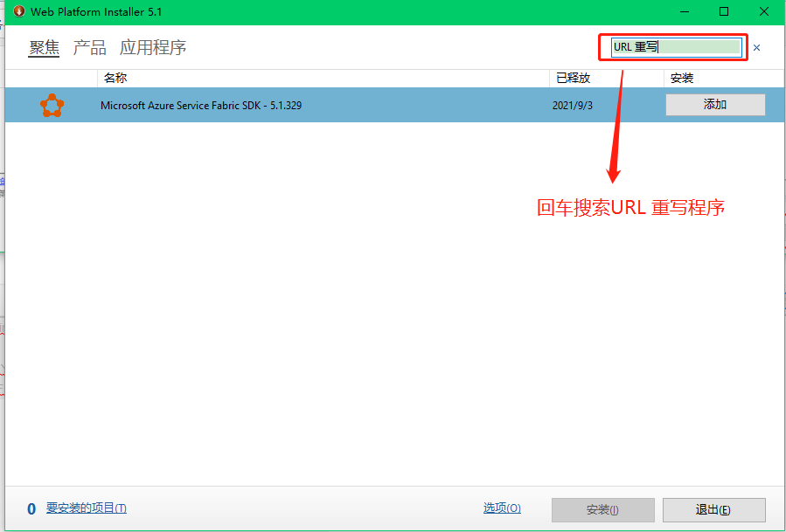Sort by the 已释放 release date column
786x532 pixels.
(x=574, y=78)
